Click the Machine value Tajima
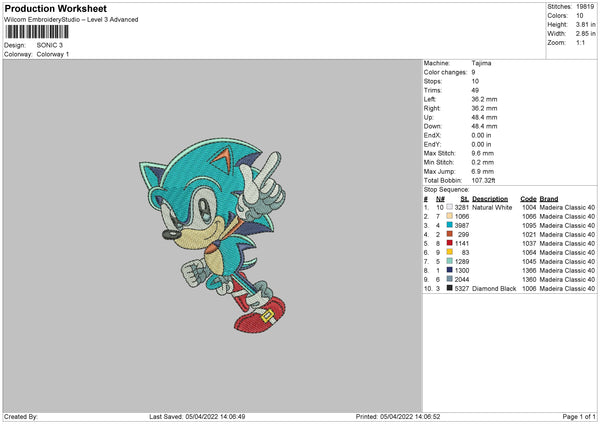Viewport: 600px width, 424px height. click(x=481, y=63)
